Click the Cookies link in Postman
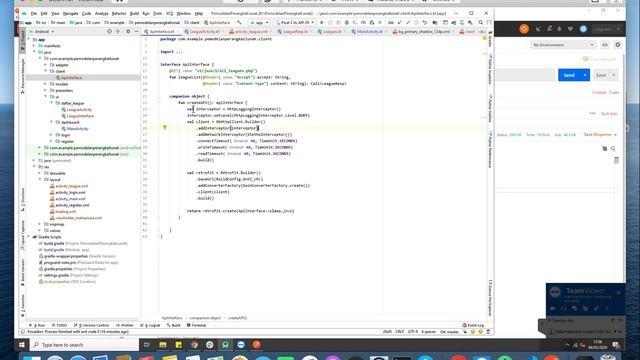The image size is (640, 360). (599, 93)
